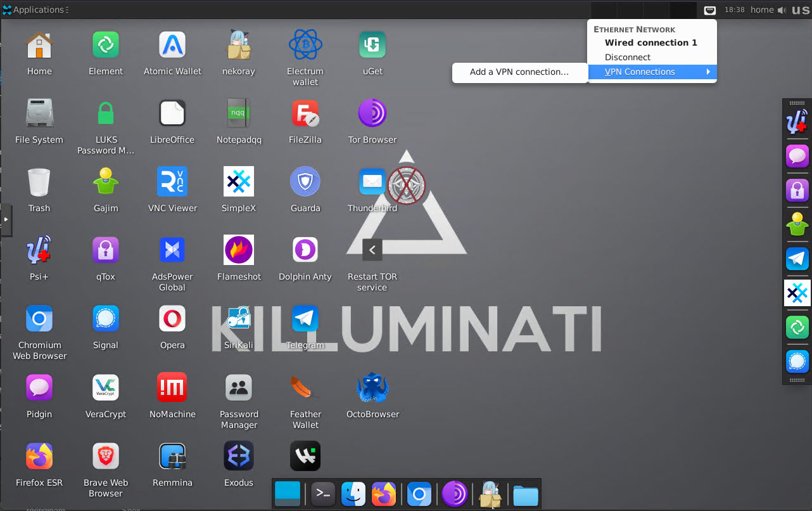Launch uGet download manager icon
The image size is (812, 511).
(x=372, y=45)
